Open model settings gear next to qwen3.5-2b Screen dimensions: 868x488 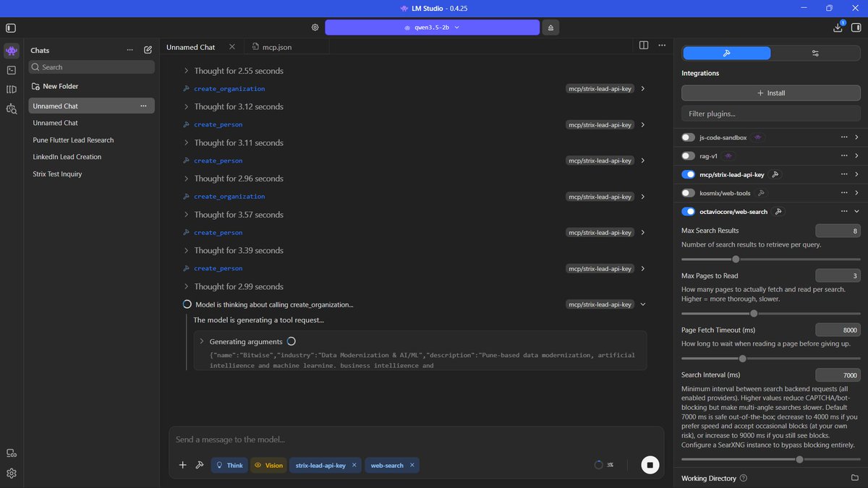pos(315,27)
